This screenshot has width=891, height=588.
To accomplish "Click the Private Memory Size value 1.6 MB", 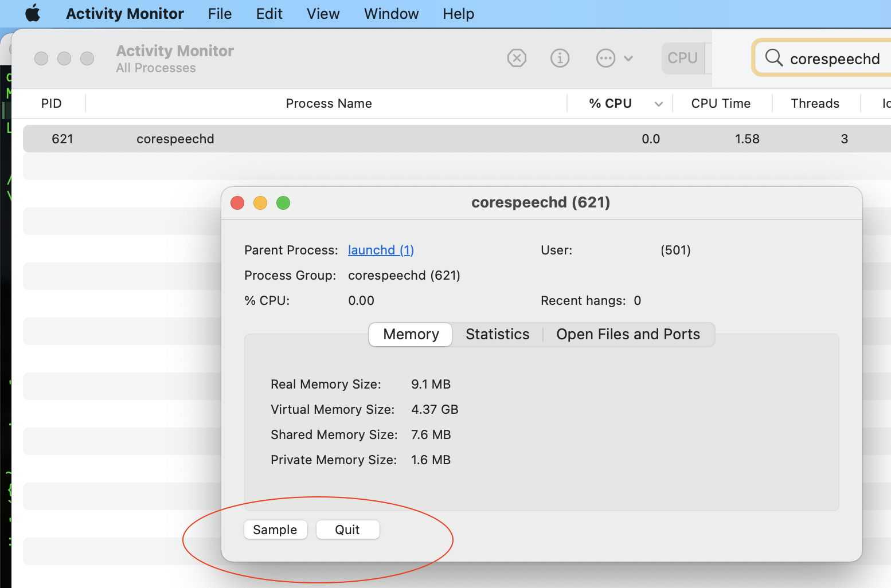I will tap(431, 460).
